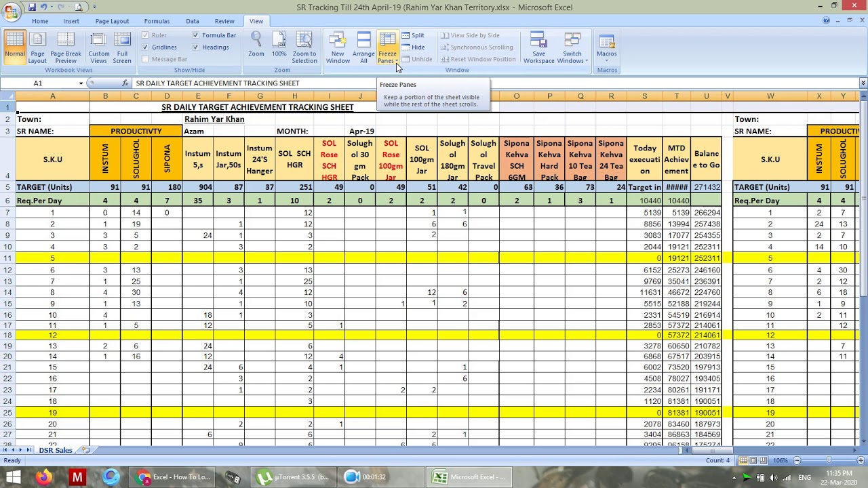
Task: Click the 106% zoom level
Action: coord(781,461)
